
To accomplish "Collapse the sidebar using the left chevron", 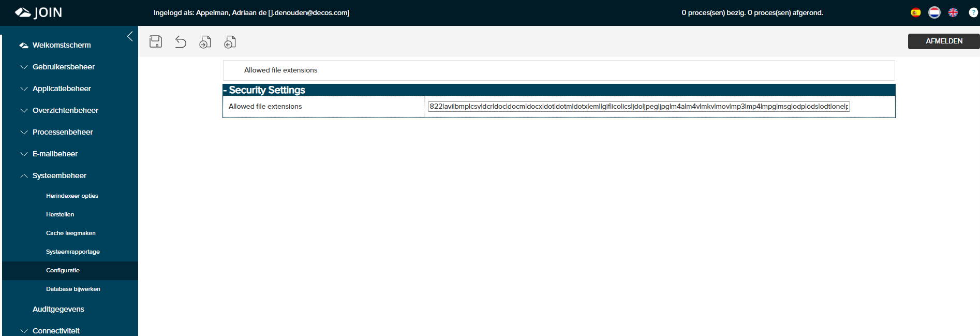I will [130, 36].
